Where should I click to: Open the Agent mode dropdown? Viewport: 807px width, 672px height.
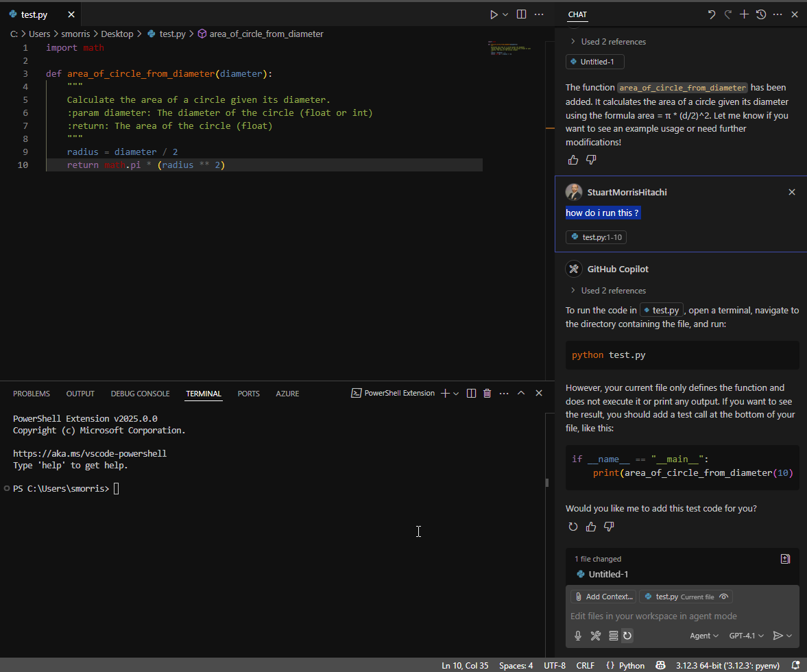(704, 636)
